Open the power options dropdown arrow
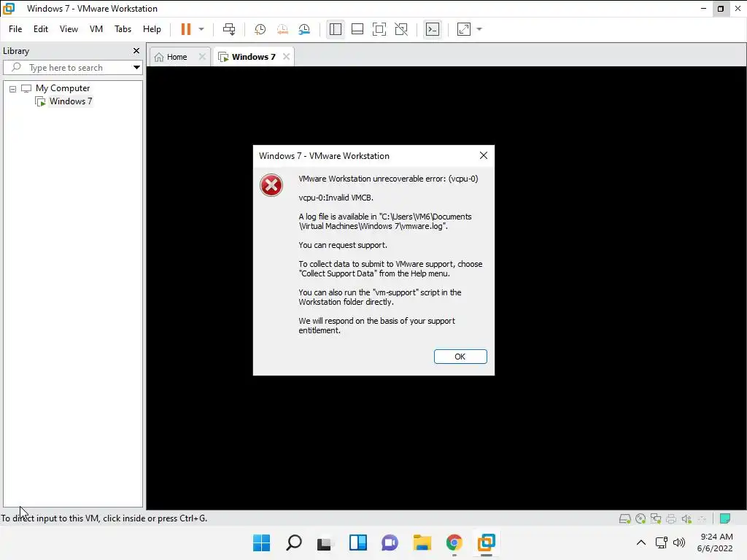Viewport: 747px width, 560px height. tap(201, 29)
